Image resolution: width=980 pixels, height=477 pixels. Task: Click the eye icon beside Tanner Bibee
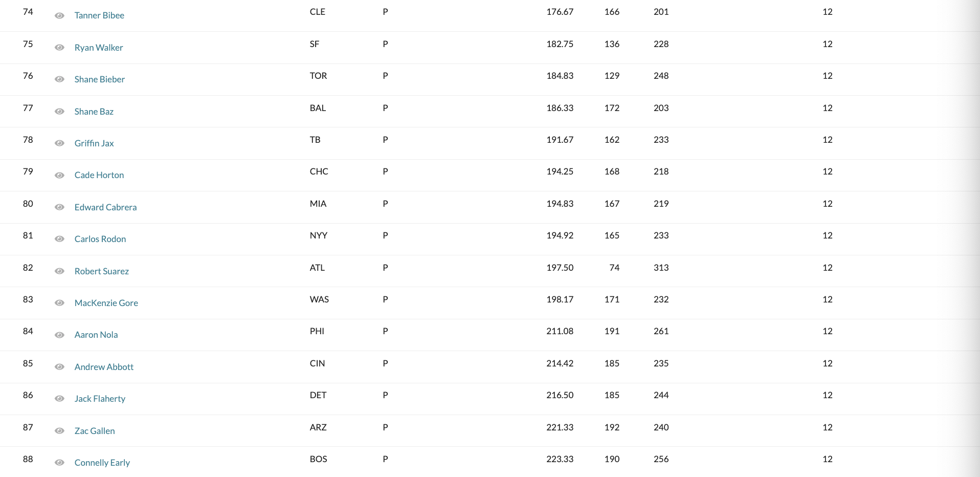pos(59,16)
